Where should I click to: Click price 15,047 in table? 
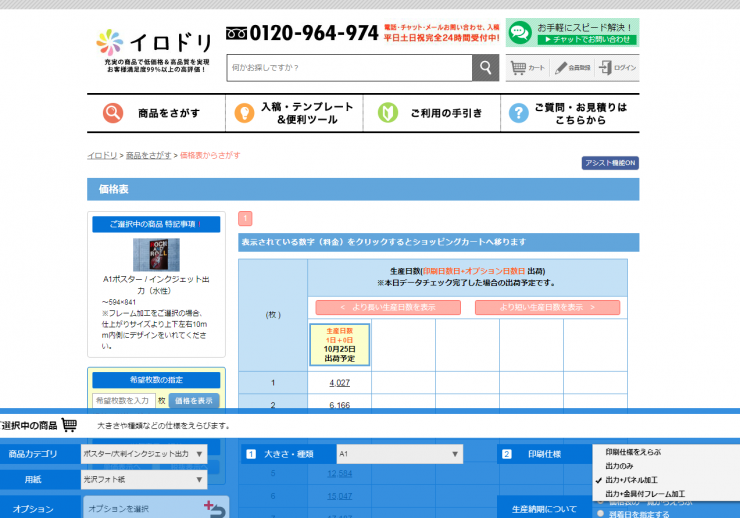click(x=339, y=496)
